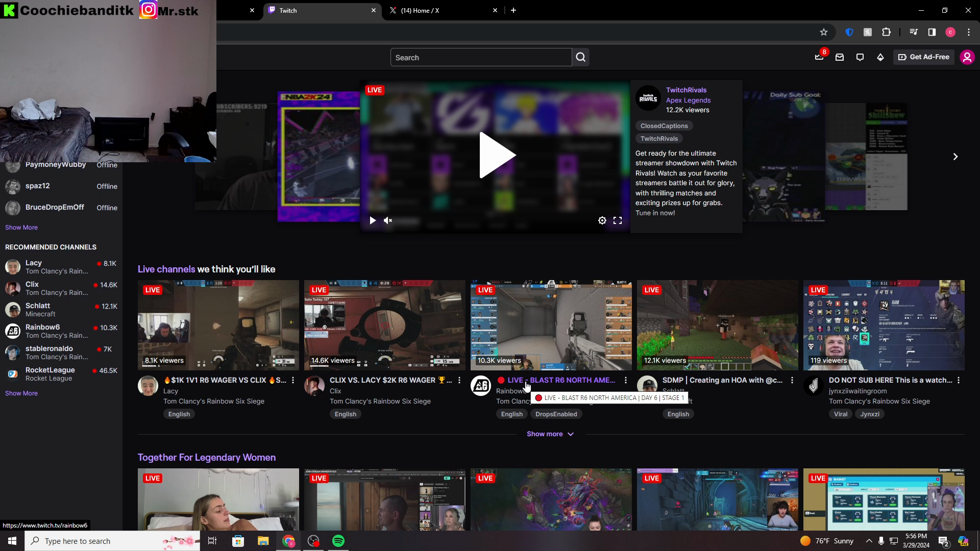Expand Show more live channels

(x=550, y=434)
